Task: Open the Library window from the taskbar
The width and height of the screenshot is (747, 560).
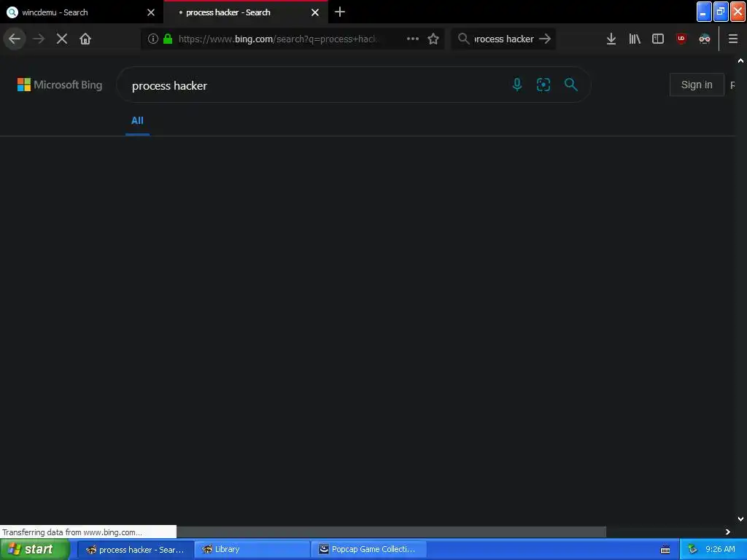Action: tap(252, 550)
